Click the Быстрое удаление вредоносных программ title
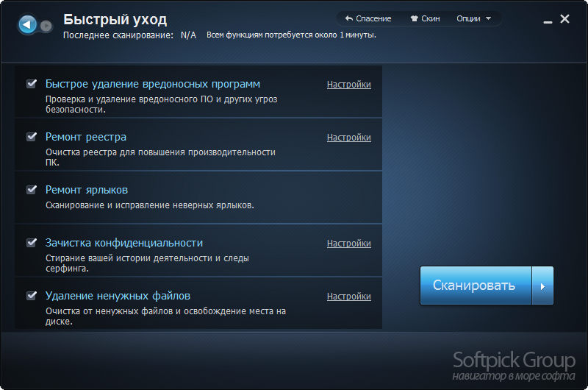The image size is (588, 390). pyautogui.click(x=153, y=84)
